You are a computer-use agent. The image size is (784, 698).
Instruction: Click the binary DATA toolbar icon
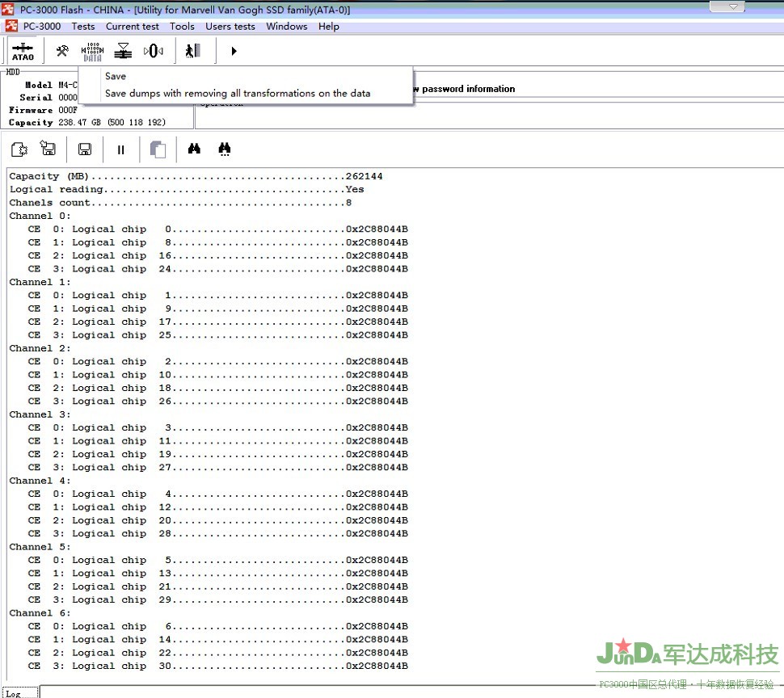click(92, 52)
